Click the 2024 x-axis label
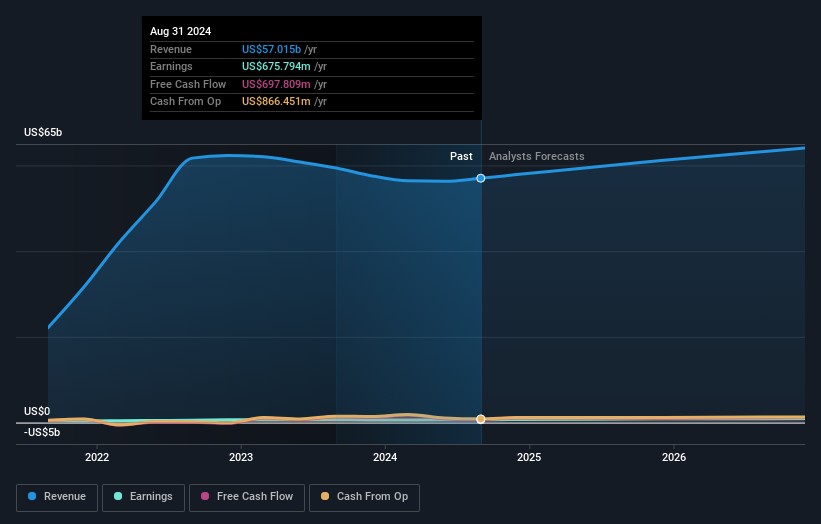This screenshot has width=821, height=524. 385,457
